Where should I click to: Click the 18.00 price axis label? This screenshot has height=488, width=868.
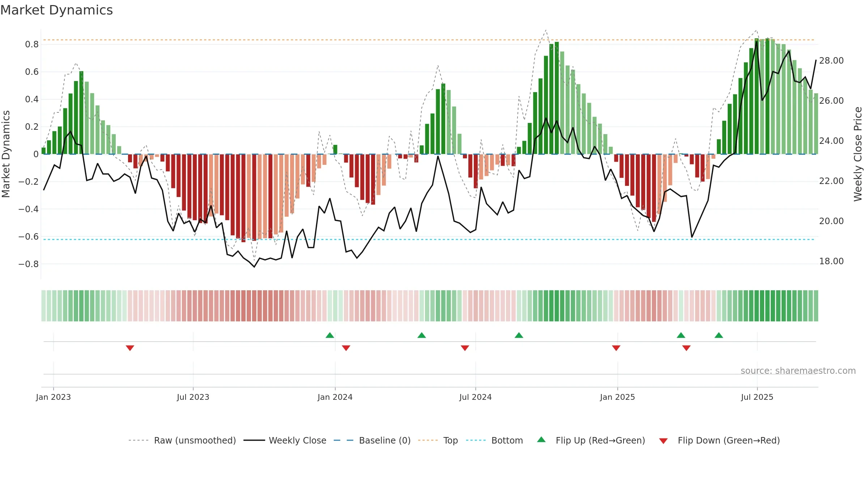coord(831,261)
